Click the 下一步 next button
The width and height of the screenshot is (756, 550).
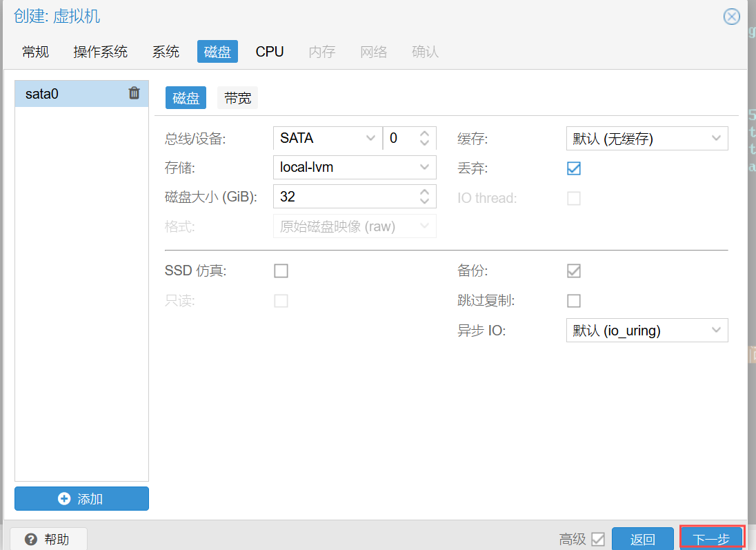coord(712,538)
